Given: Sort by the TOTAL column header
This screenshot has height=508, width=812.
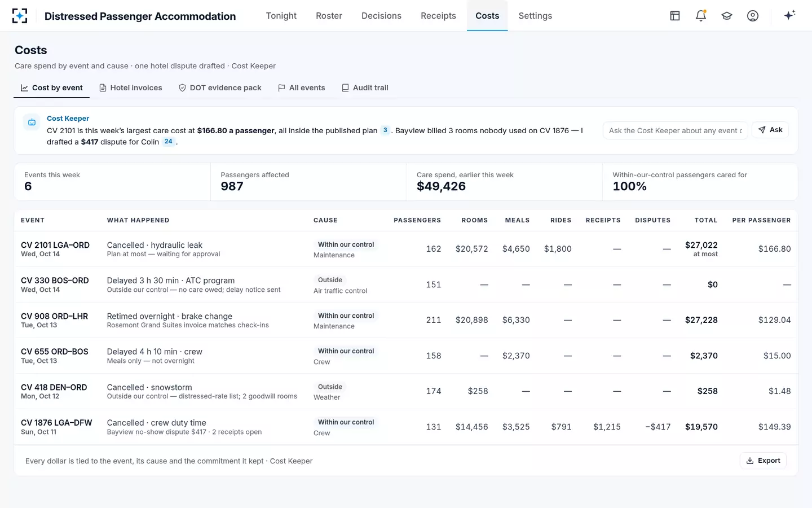Looking at the screenshot, I should (x=706, y=220).
